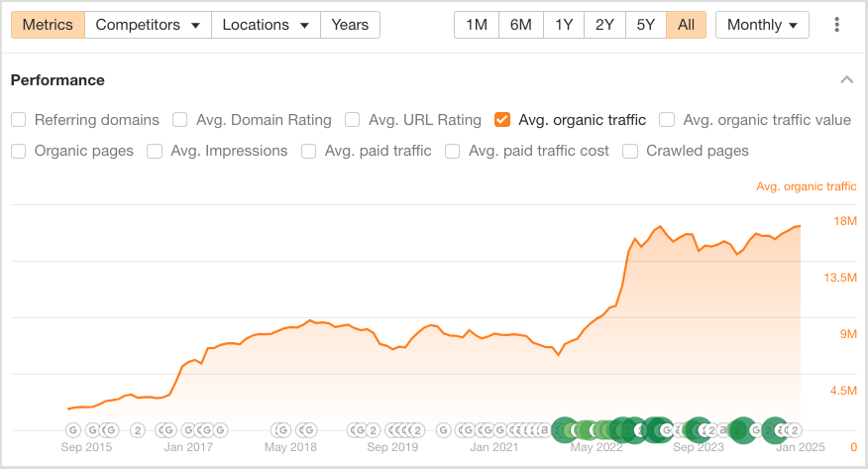The width and height of the screenshot is (868, 469).
Task: Switch to the Years tab
Action: point(350,25)
